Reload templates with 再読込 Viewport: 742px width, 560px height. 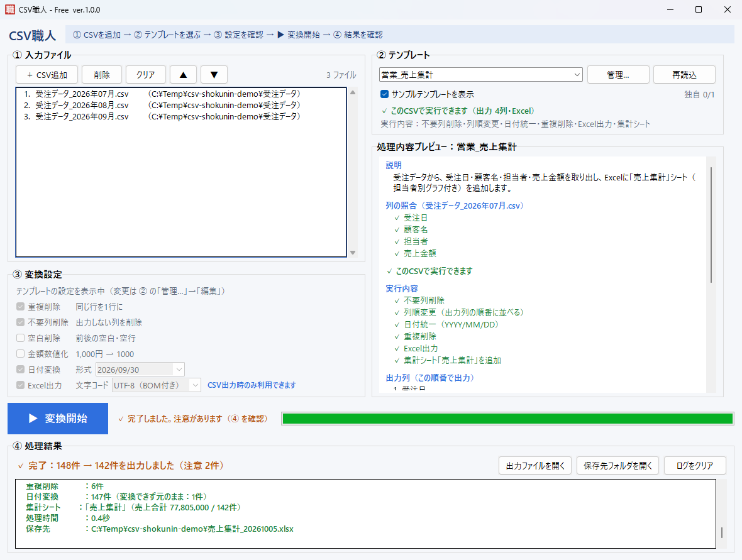pos(684,75)
